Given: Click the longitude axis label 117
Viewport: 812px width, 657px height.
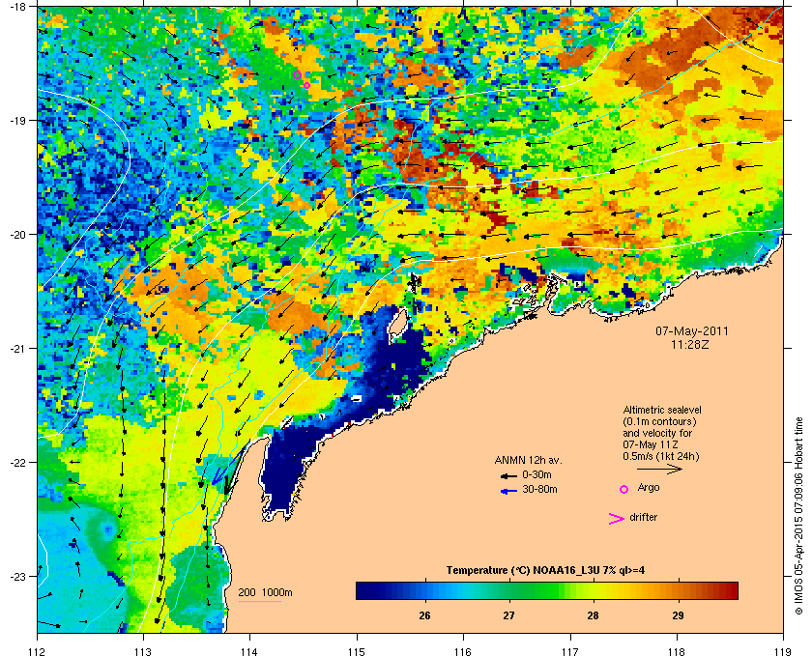Looking at the screenshot, I should [x=570, y=651].
